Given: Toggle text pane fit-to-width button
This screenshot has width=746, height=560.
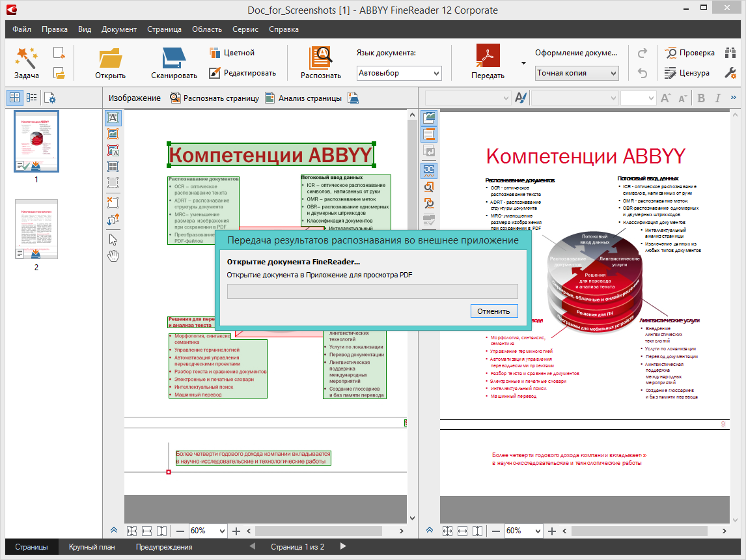Looking at the screenshot, I should click(x=462, y=531).
